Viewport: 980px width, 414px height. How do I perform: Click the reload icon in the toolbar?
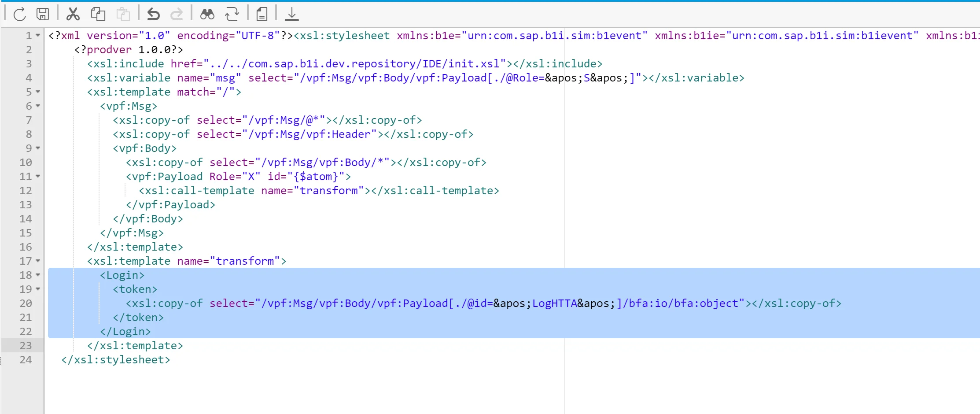pos(20,14)
